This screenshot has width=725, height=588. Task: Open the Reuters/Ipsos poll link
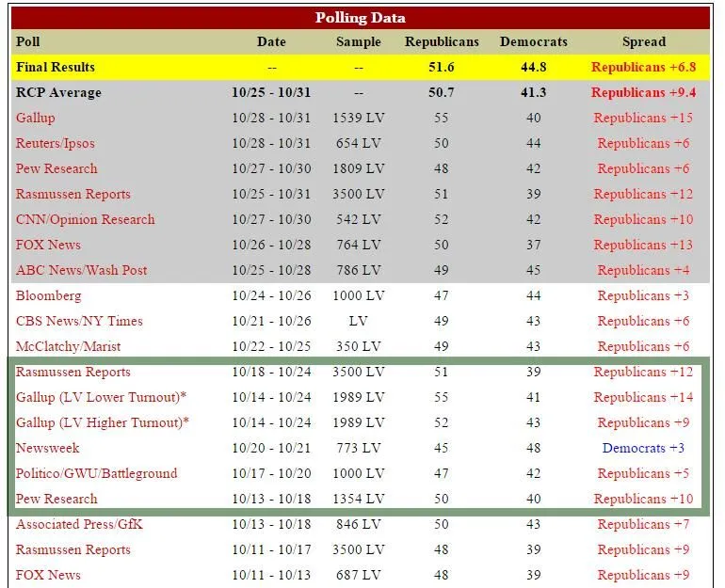55,143
